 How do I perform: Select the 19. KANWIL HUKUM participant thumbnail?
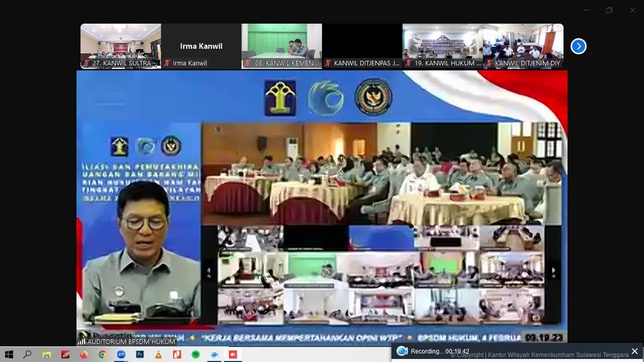[443, 46]
